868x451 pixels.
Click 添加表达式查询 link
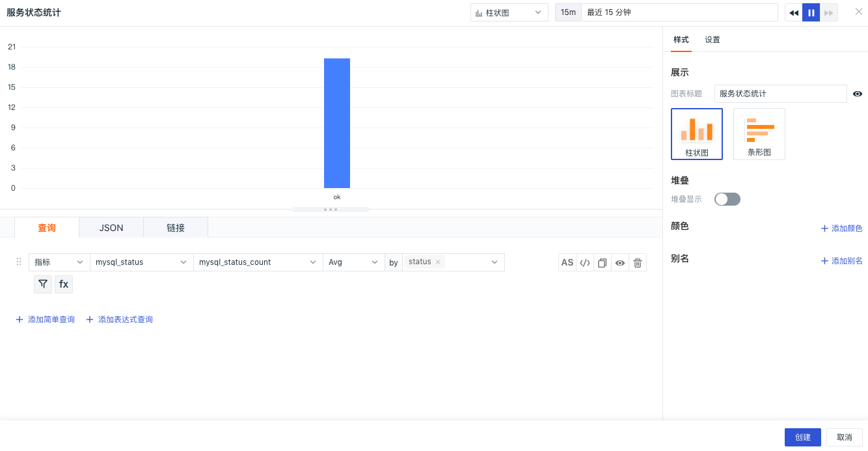coord(120,320)
